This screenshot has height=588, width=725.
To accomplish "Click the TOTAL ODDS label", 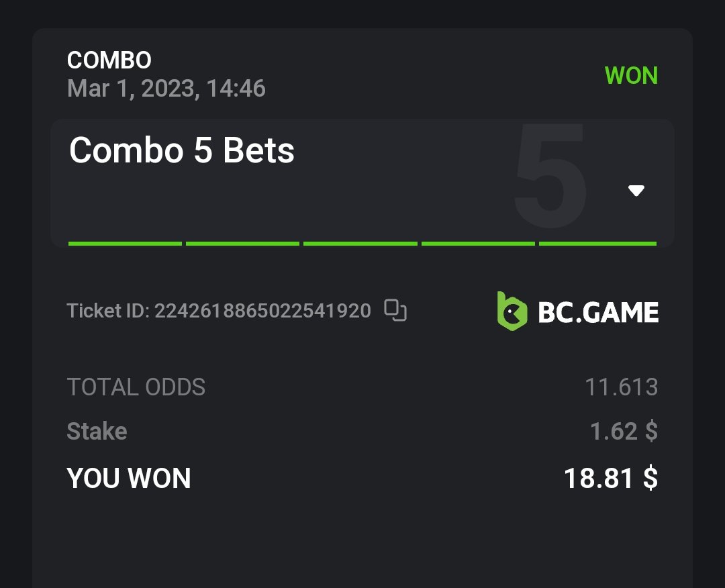I will pos(136,387).
